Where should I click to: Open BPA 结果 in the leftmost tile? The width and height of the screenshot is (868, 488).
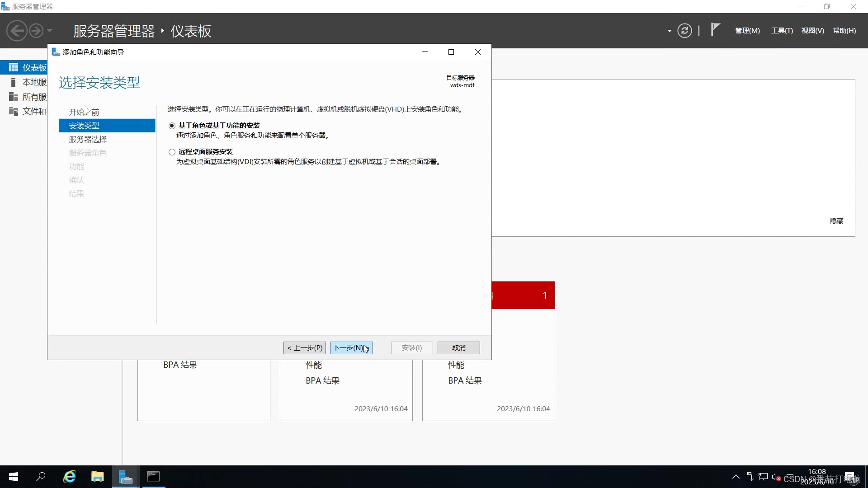tap(180, 365)
